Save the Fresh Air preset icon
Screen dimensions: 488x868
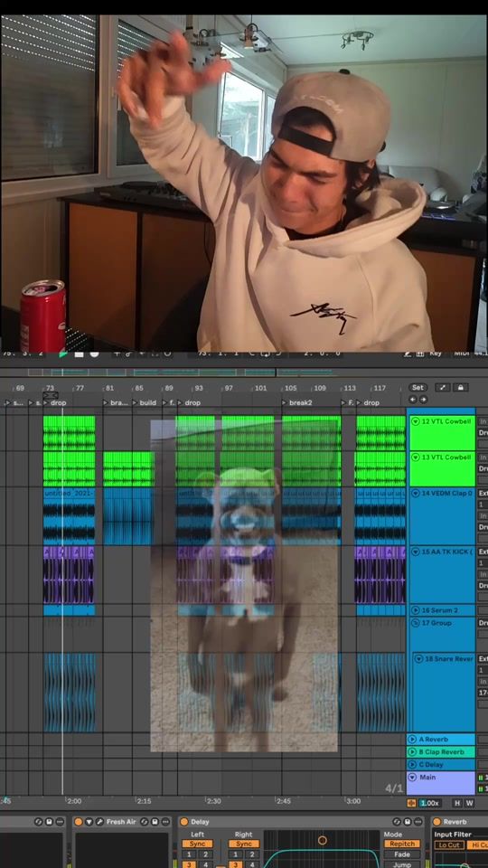click(155, 822)
